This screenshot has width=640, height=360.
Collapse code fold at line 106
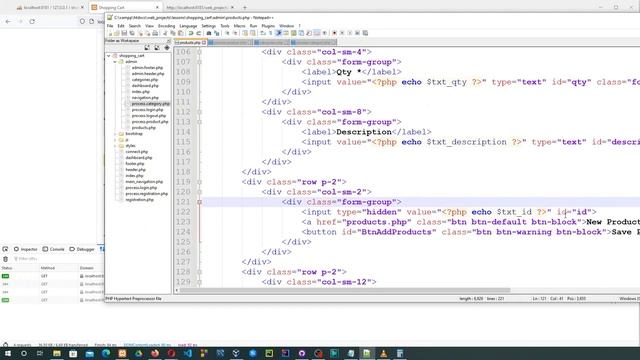[x=199, y=52]
